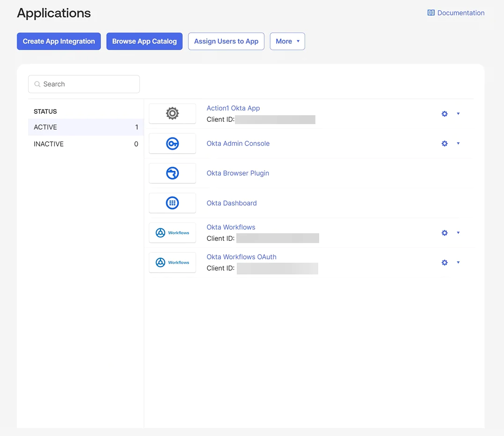The image size is (504, 436).
Task: Click the Action1 Okta App gear logo
Action: [x=172, y=113]
